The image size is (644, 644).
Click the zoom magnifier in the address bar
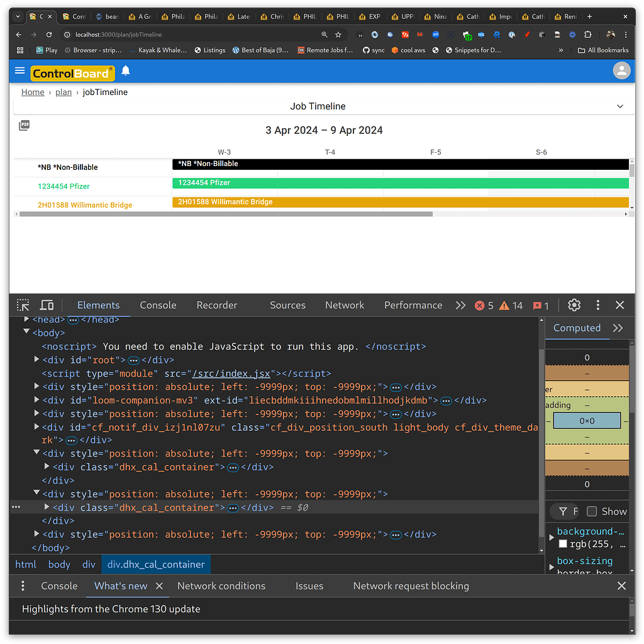click(325, 35)
